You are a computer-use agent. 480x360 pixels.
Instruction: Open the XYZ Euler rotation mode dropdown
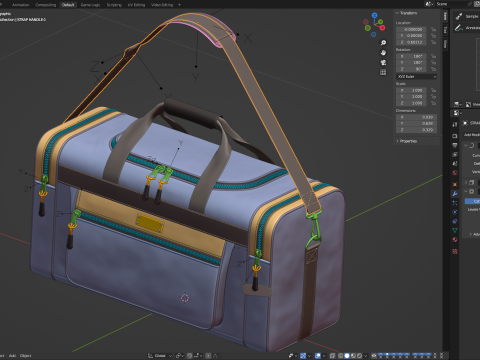(x=416, y=76)
